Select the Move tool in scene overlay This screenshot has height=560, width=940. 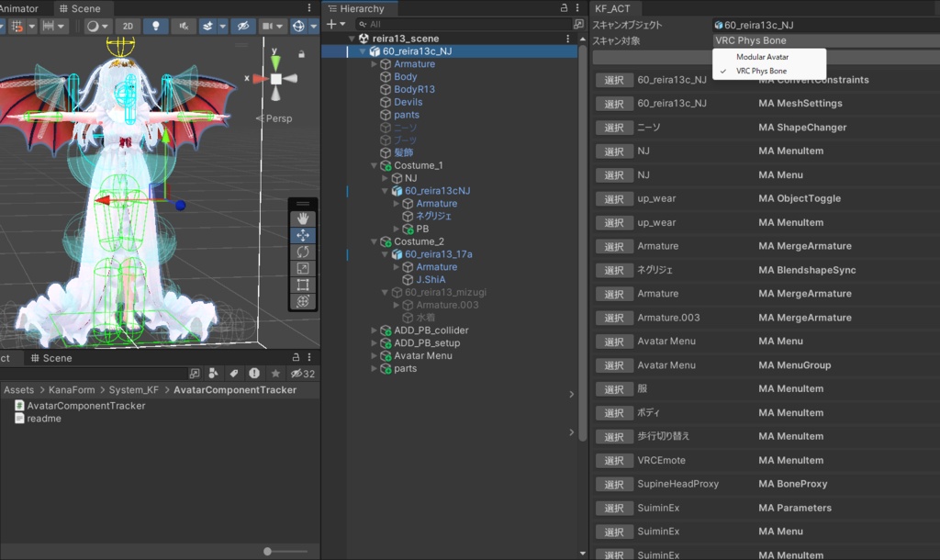(303, 235)
